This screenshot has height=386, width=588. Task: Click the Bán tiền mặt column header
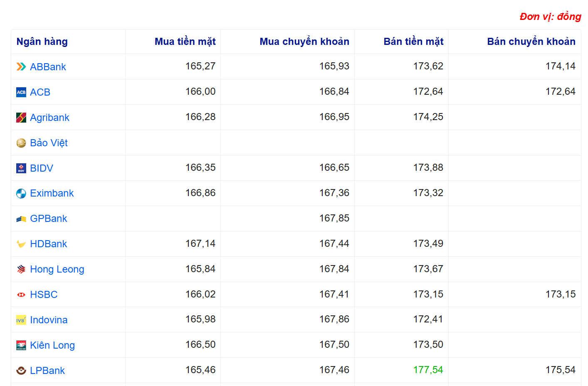click(413, 42)
